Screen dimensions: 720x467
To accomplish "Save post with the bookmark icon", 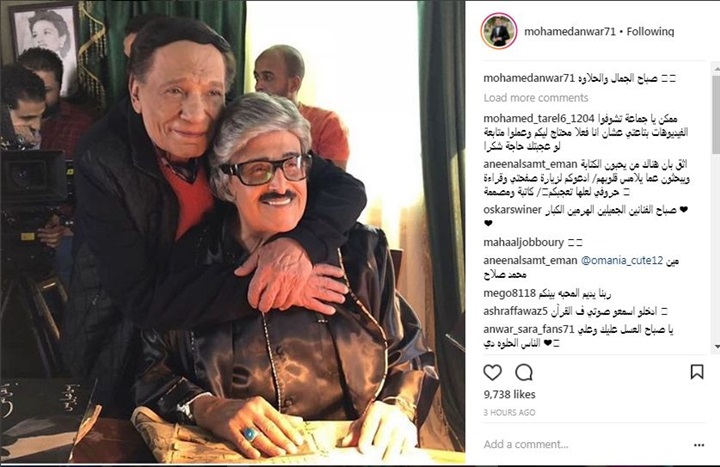I will (697, 372).
